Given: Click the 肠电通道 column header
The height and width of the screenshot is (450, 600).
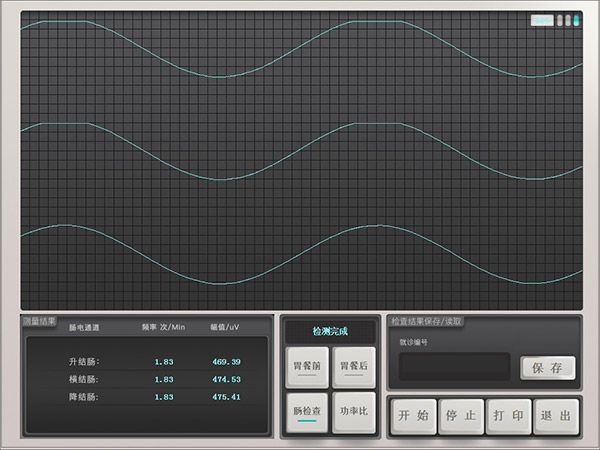Looking at the screenshot, I should (84, 328).
